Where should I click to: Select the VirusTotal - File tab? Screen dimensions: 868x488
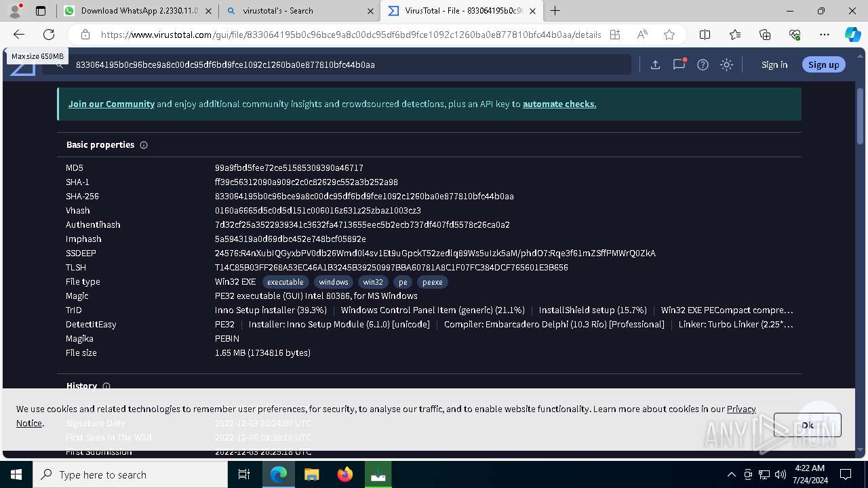pos(462,11)
